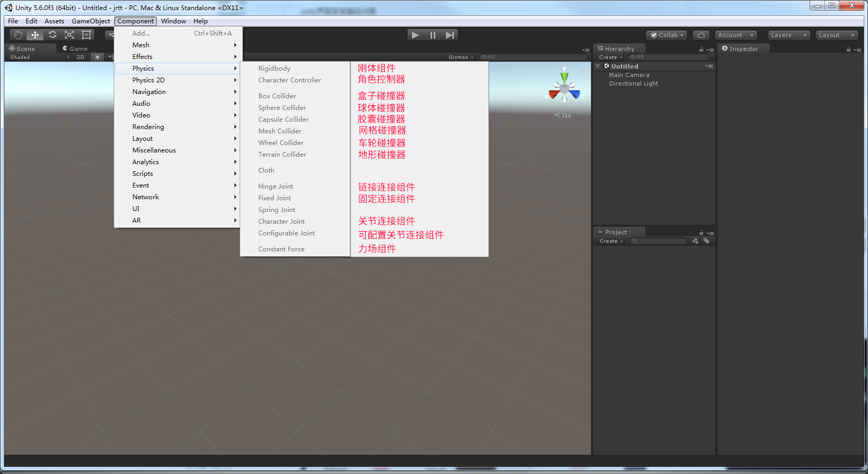Search project by type icon
Screen dimensions: 868x474
[x=695, y=241]
